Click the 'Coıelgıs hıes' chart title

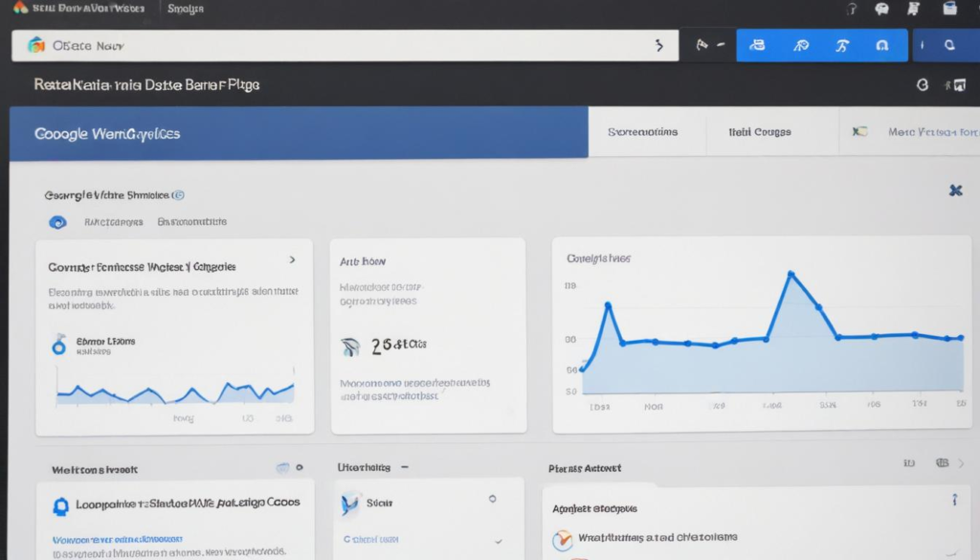[598, 258]
